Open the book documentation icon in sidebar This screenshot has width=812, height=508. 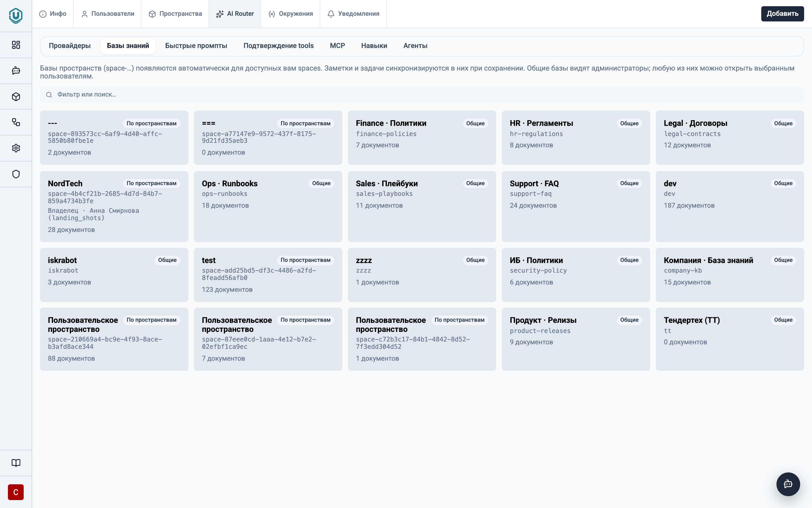click(x=16, y=463)
